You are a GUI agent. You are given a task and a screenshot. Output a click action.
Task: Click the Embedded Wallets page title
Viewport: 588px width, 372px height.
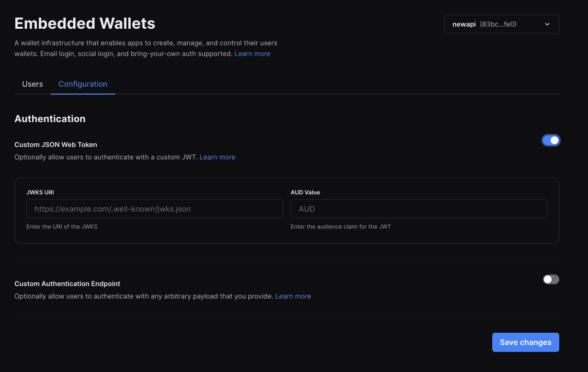point(85,23)
